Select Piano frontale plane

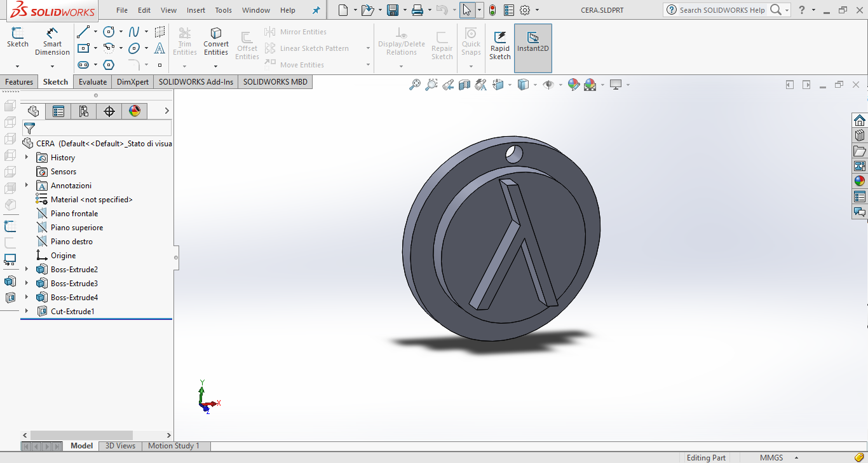(x=74, y=214)
